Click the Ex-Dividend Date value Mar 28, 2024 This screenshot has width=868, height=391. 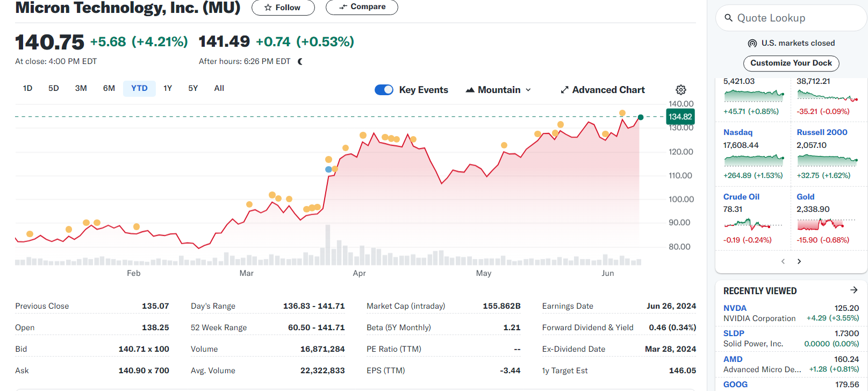point(670,349)
